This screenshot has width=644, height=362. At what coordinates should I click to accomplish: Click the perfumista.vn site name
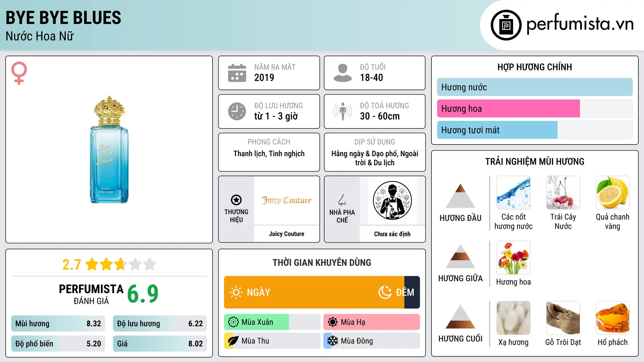580,24
